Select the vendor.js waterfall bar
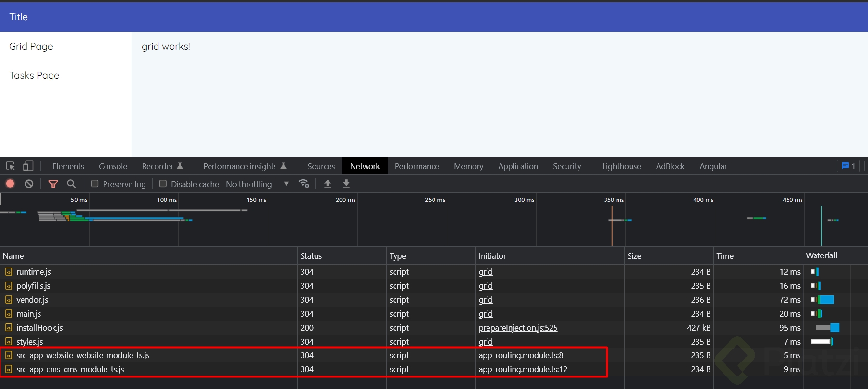Viewport: 868px width, 389px height. [x=822, y=300]
